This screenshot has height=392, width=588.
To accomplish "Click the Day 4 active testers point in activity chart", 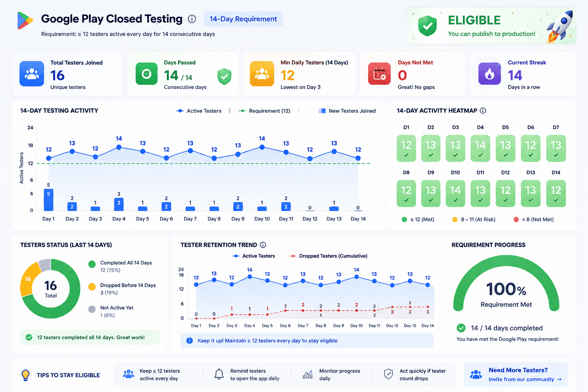I will [x=119, y=147].
